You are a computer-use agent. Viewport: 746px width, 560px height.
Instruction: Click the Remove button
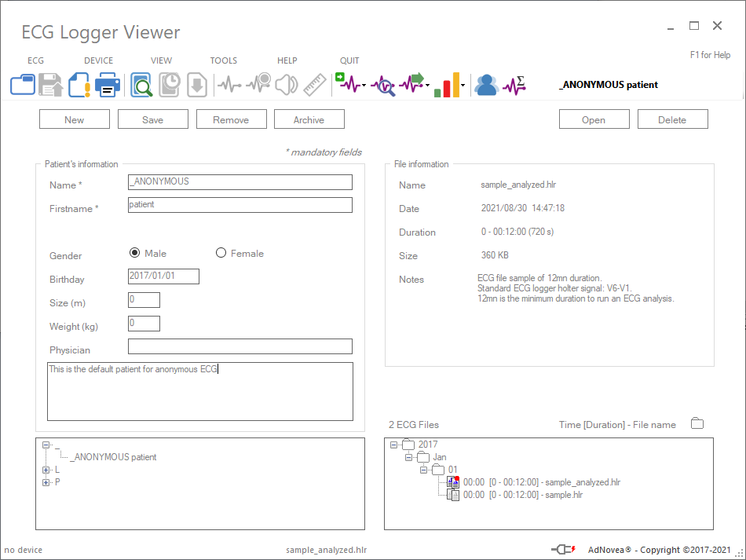point(231,119)
